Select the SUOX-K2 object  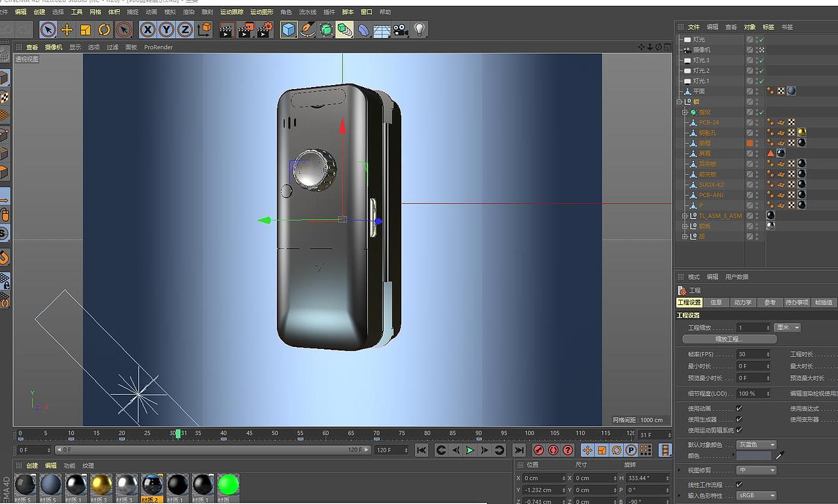[711, 185]
